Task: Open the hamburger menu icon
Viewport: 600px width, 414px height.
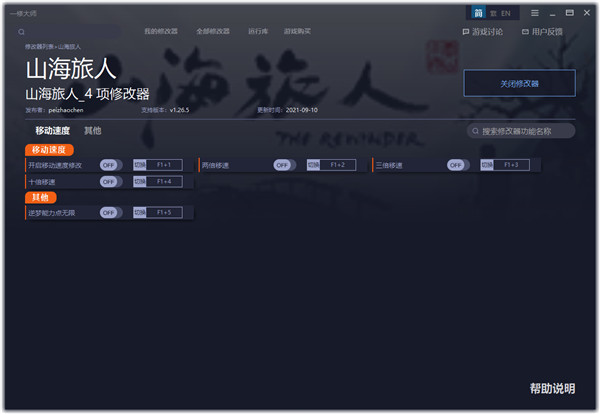Action: [x=535, y=13]
